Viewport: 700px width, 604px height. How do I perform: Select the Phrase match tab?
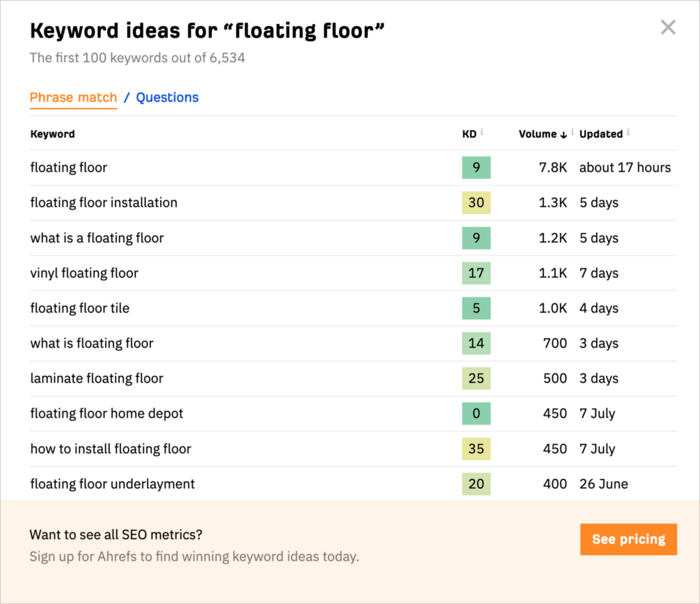coord(73,98)
